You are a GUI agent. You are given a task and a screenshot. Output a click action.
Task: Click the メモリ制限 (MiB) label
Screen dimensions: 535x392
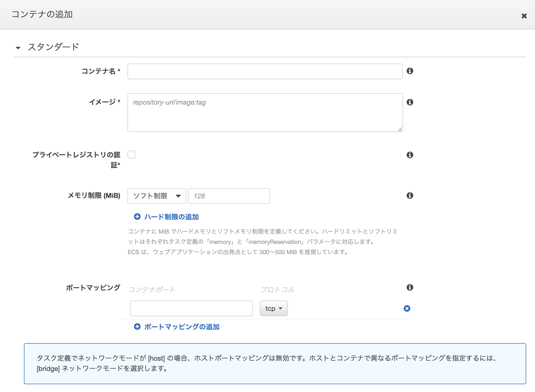[94, 196]
